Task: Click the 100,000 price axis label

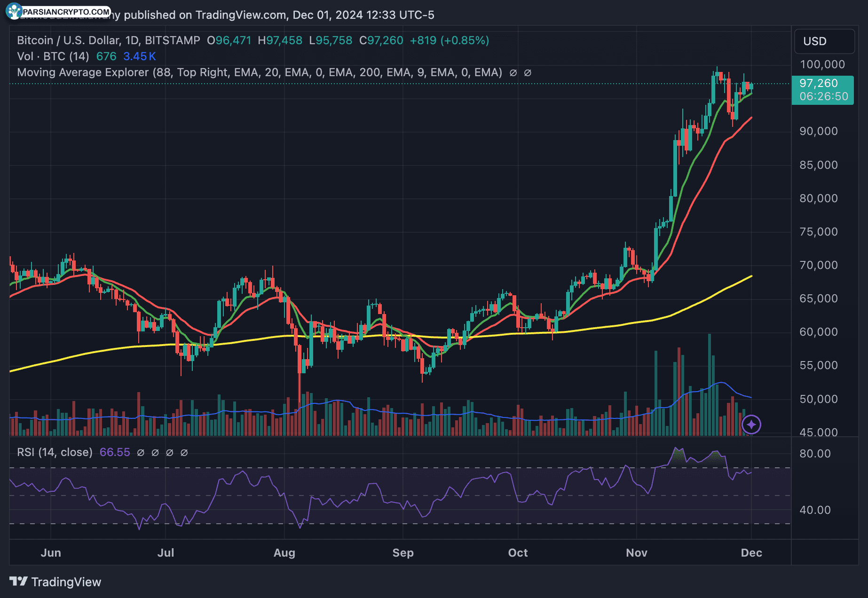Action: (822, 64)
